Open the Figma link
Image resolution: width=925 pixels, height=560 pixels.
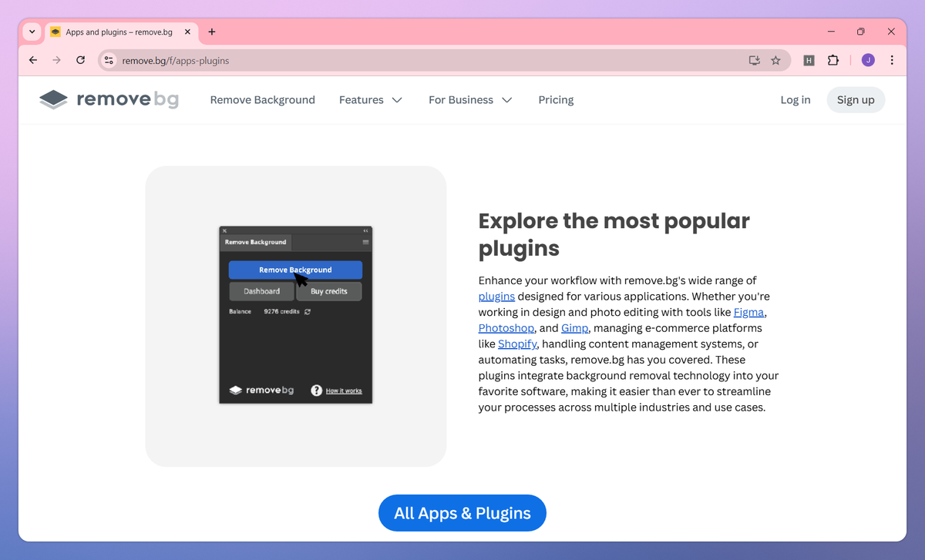(748, 312)
